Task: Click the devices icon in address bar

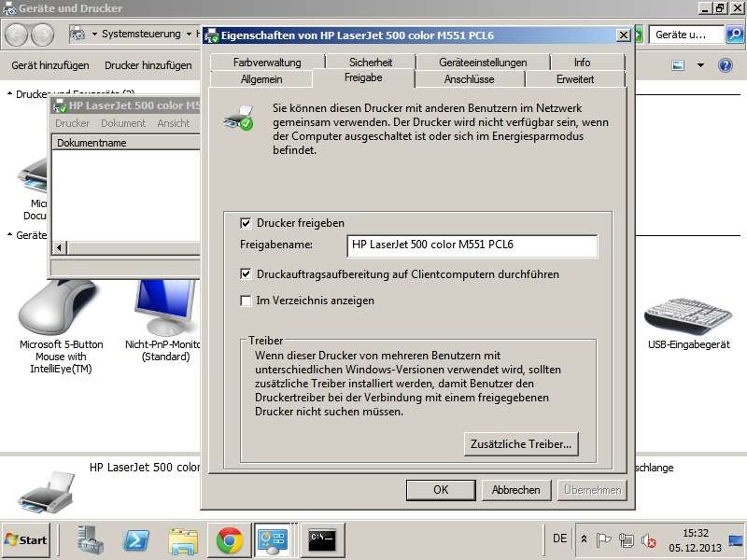Action: pos(78,34)
